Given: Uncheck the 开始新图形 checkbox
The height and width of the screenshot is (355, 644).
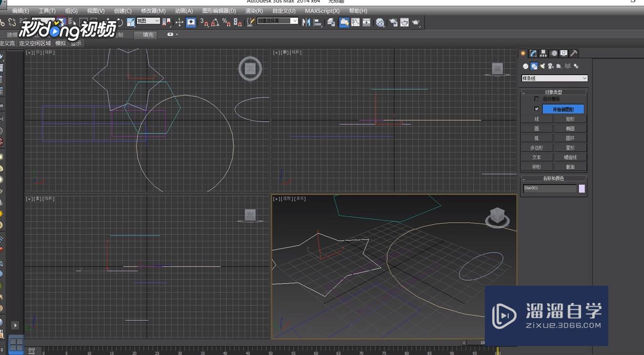Looking at the screenshot, I should 536,109.
